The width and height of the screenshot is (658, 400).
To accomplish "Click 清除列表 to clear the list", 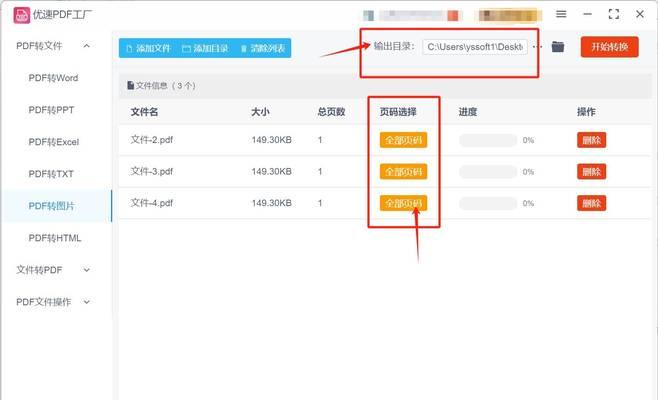I will click(263, 48).
